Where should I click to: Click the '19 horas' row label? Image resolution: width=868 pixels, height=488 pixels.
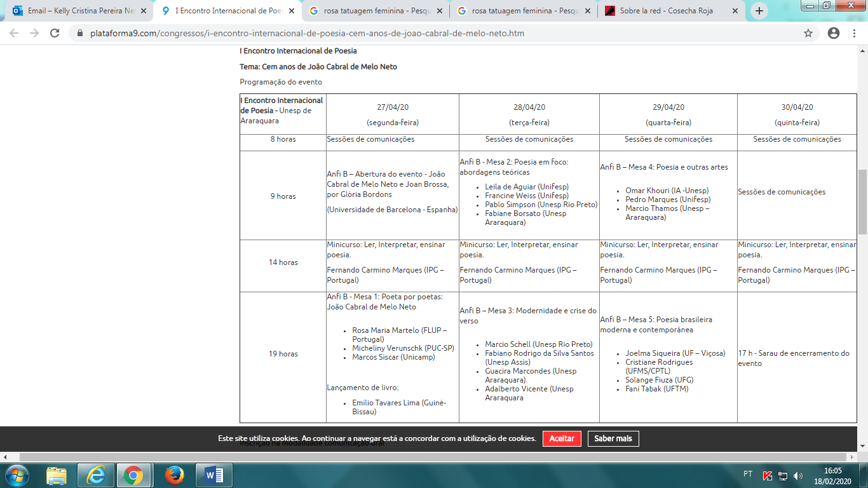283,354
